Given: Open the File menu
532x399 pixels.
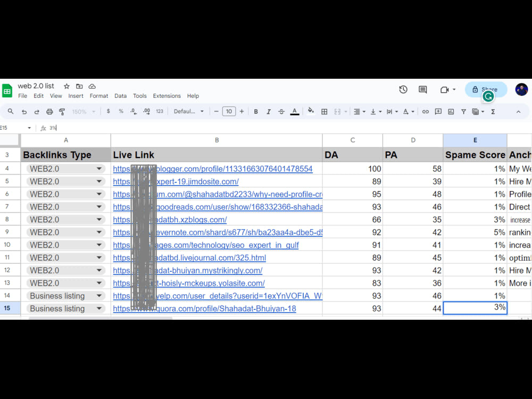Looking at the screenshot, I should 23,96.
